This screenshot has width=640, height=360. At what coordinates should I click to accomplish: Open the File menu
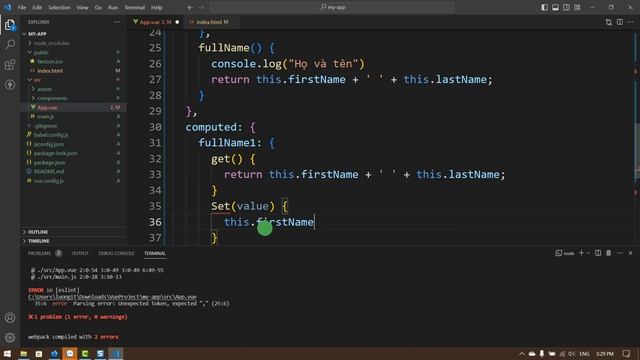point(22,7)
